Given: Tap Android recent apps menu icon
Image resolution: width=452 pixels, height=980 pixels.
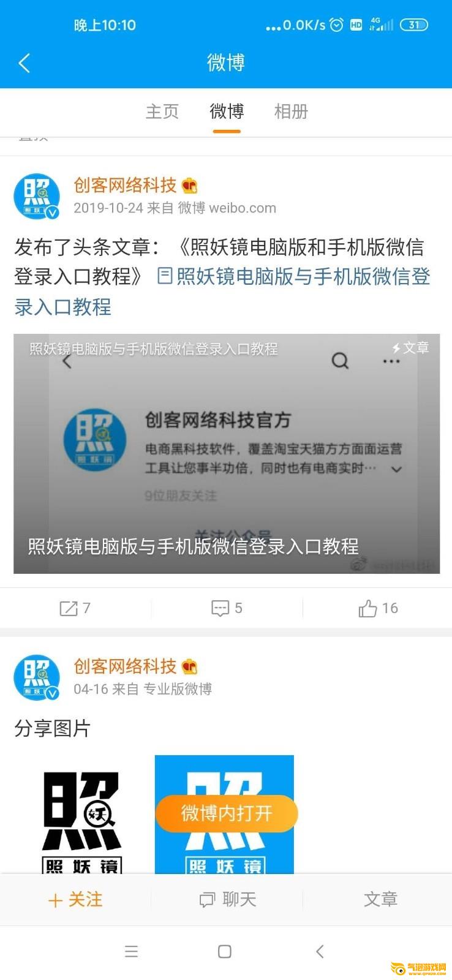Looking at the screenshot, I should click(x=131, y=951).
